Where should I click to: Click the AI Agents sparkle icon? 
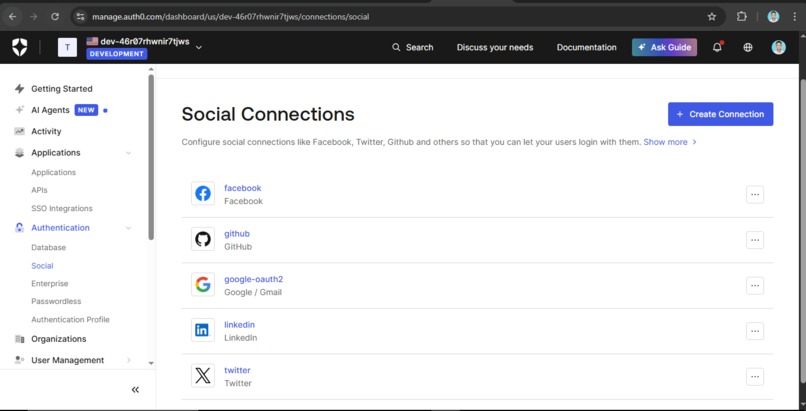(x=20, y=110)
